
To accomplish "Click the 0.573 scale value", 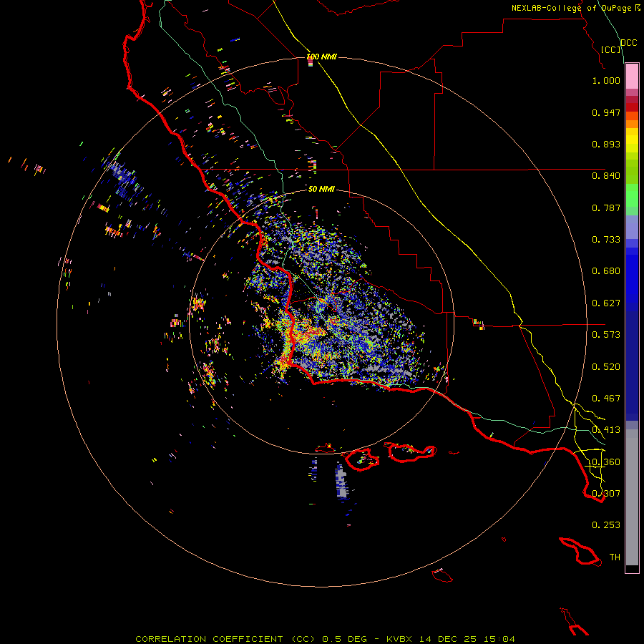I will 606,335.
